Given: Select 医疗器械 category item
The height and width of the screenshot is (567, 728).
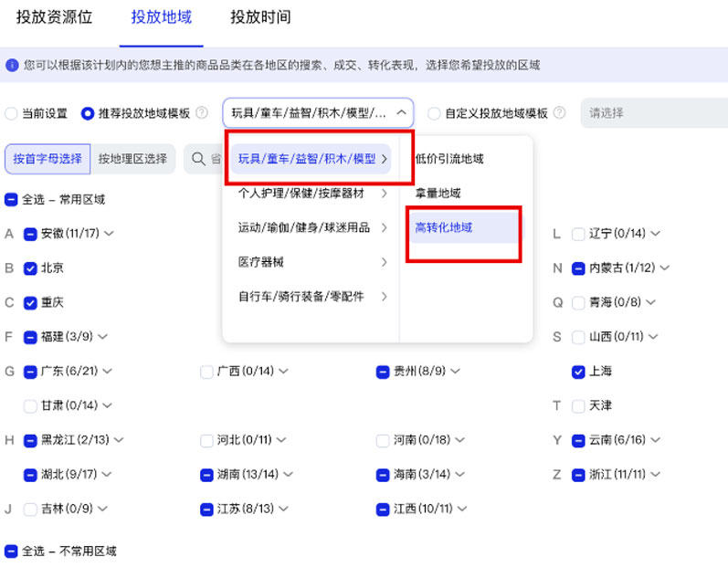Looking at the screenshot, I should 311,262.
